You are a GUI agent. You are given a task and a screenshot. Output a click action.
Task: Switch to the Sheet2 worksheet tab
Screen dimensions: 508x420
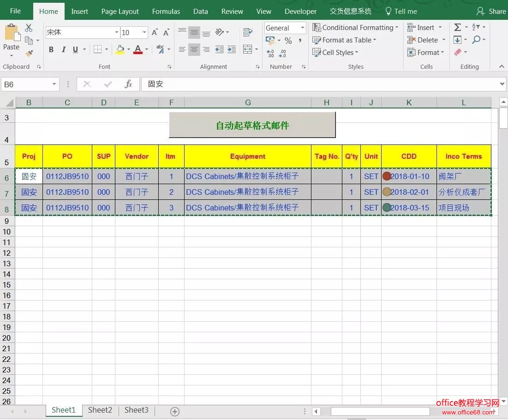[x=100, y=410]
